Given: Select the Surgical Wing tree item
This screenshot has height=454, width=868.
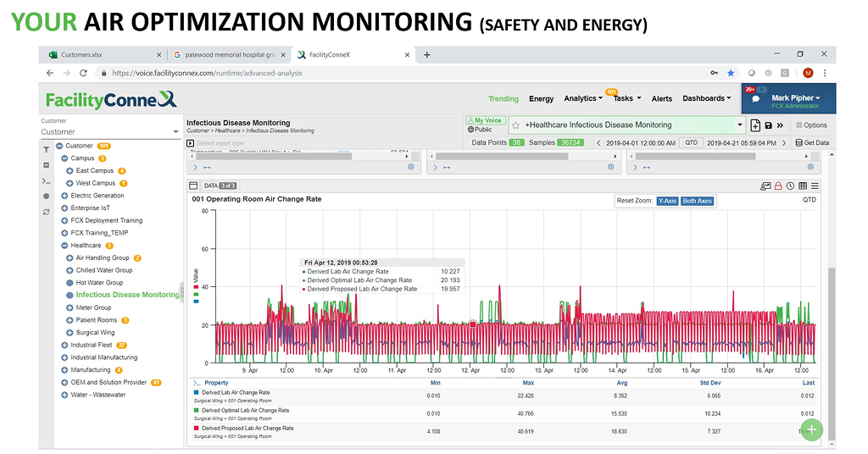Looking at the screenshot, I should click(95, 333).
